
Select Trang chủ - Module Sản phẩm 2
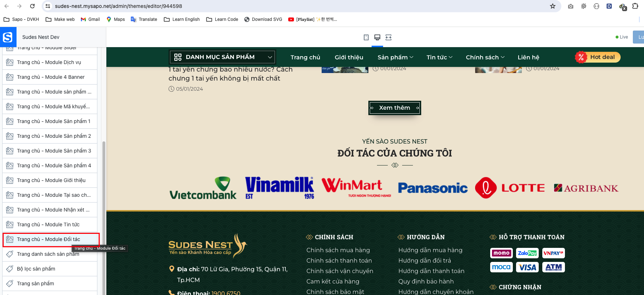[x=50, y=136]
